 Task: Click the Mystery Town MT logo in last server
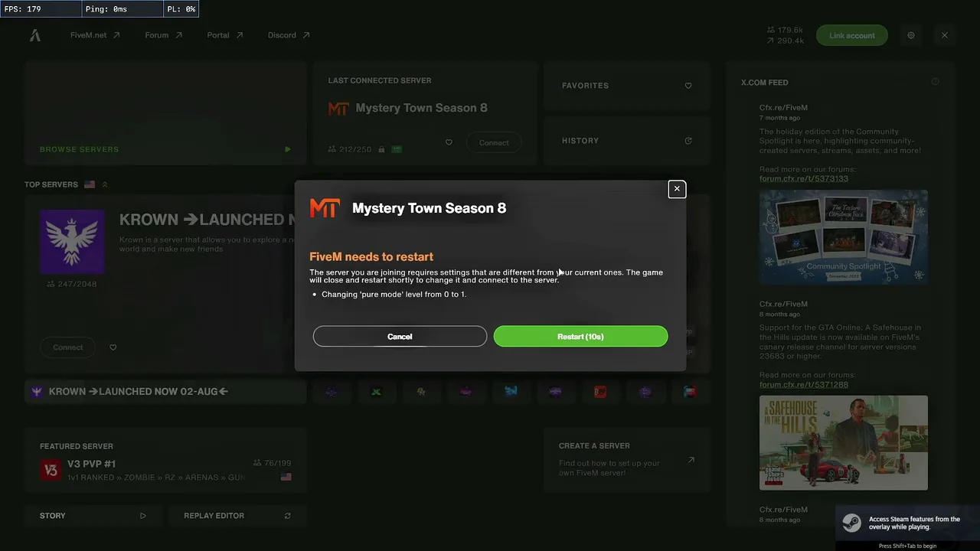[x=338, y=109]
